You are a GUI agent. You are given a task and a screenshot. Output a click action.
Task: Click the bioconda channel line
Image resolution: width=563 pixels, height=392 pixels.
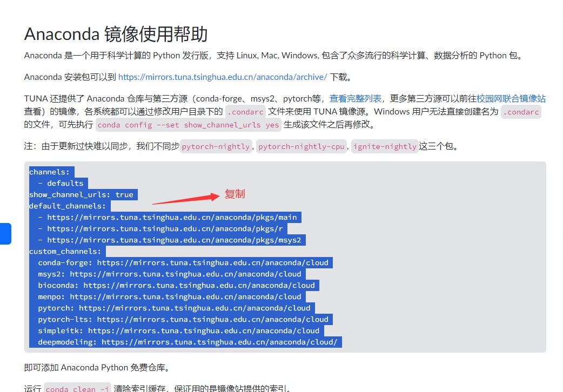tap(176, 286)
